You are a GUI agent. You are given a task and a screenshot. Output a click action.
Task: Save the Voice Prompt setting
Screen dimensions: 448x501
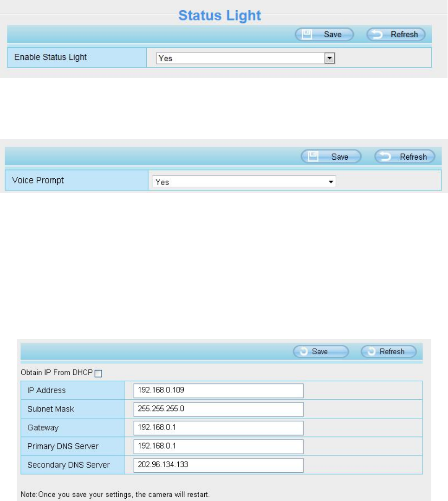tap(331, 156)
